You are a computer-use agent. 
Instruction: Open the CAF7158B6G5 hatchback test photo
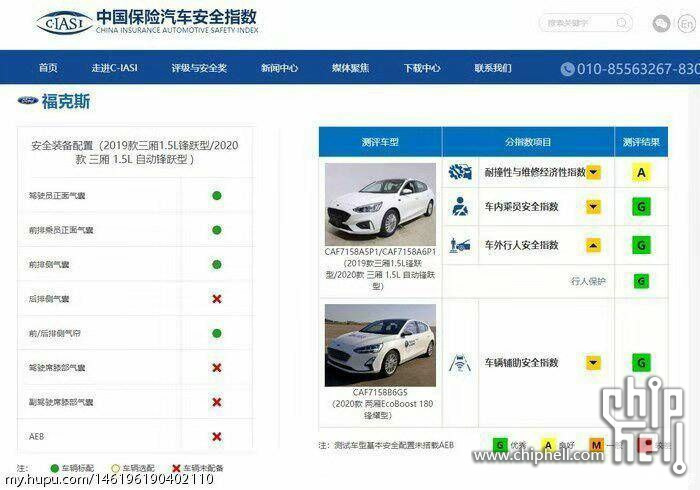380,345
